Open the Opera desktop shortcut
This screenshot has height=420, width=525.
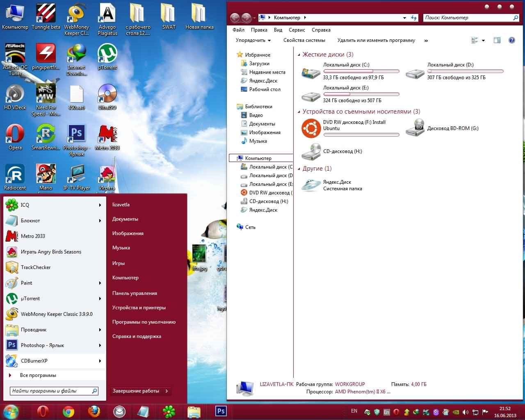(15, 135)
